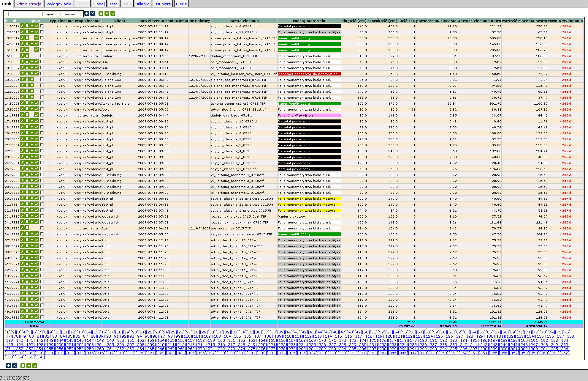Open the usunięte tab

point(163,4)
